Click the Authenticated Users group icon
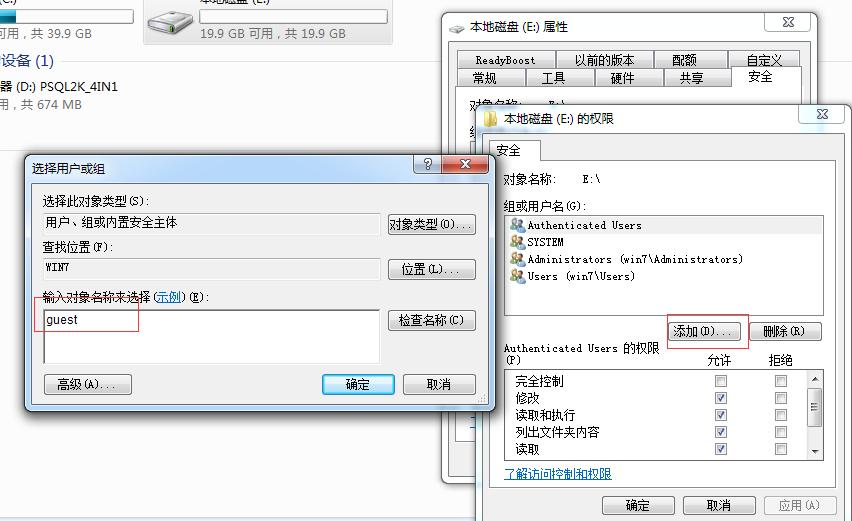Screen dimensions: 852x521 [517, 224]
